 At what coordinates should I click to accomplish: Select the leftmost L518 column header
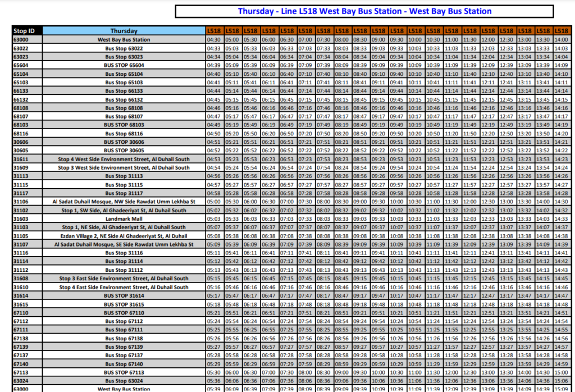tap(214, 31)
